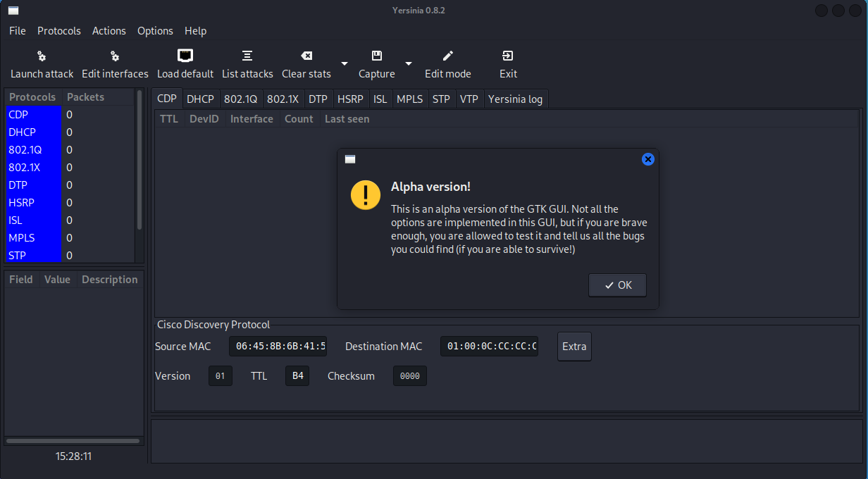Image resolution: width=868 pixels, height=479 pixels.
Task: Expand the Clear stats dropdown arrow
Action: 345,63
